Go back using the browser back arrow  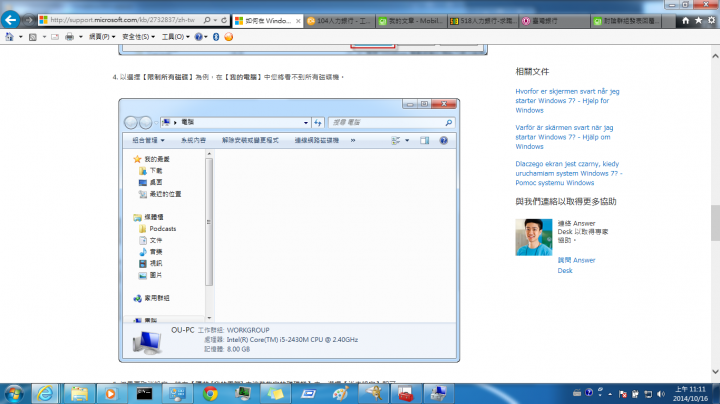(x=11, y=20)
